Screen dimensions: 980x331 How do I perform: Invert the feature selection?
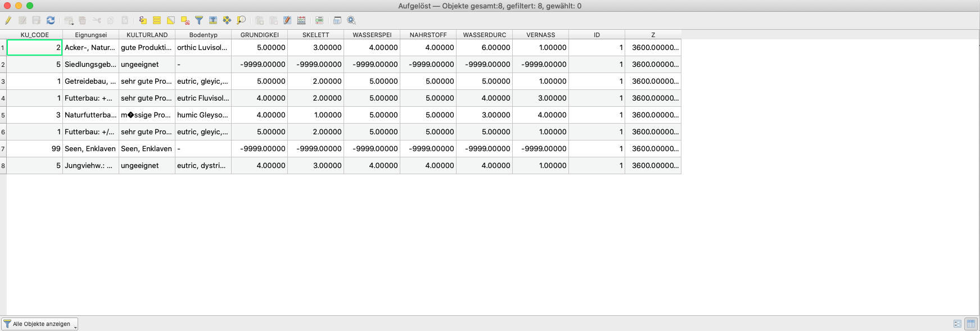pos(171,20)
